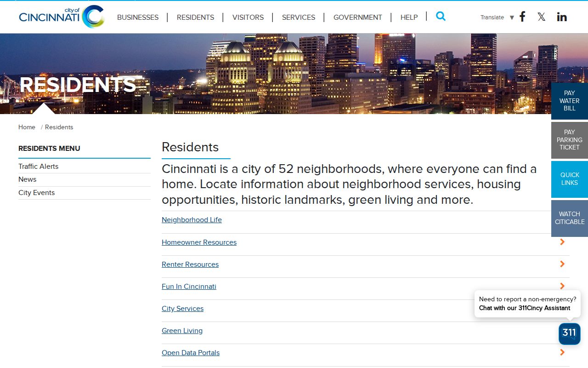Open the site search magnifier icon

click(441, 16)
